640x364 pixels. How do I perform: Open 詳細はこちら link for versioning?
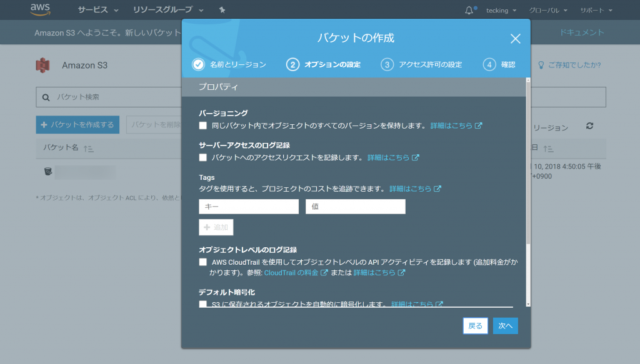point(451,125)
